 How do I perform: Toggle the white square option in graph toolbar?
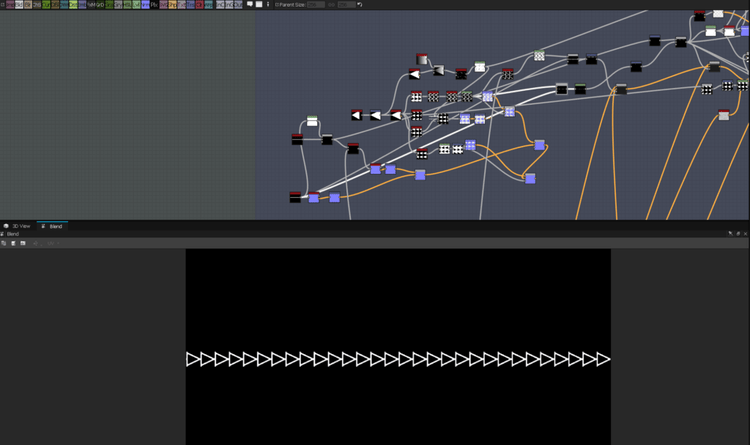[x=258, y=4]
